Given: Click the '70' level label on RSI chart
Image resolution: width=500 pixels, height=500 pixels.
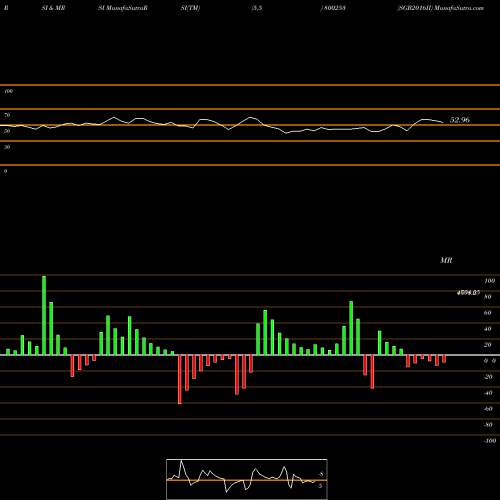Looking at the screenshot, I should coord(7,115).
